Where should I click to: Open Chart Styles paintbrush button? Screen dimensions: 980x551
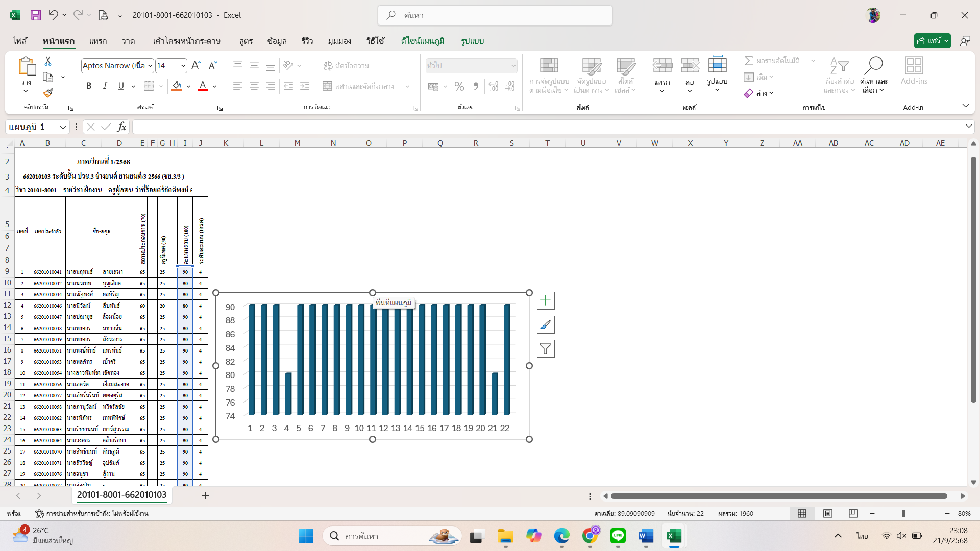pyautogui.click(x=546, y=325)
